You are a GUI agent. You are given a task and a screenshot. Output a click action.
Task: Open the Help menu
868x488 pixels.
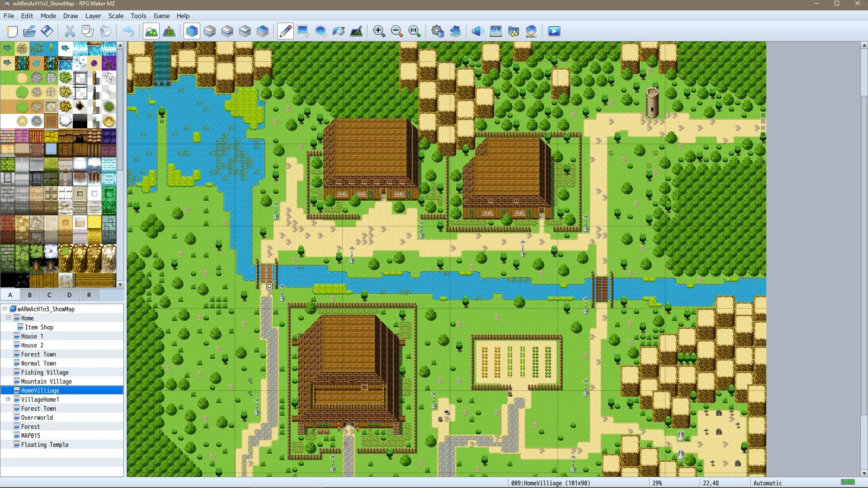coord(183,15)
